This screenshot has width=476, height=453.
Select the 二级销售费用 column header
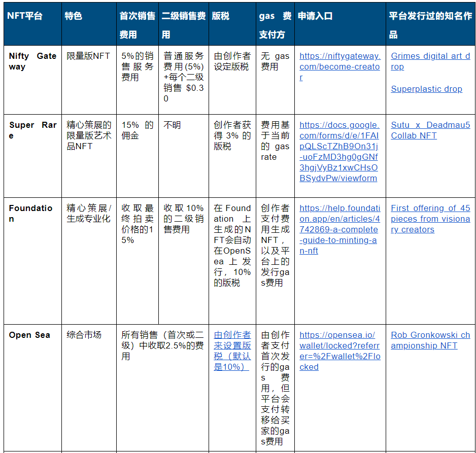click(184, 24)
